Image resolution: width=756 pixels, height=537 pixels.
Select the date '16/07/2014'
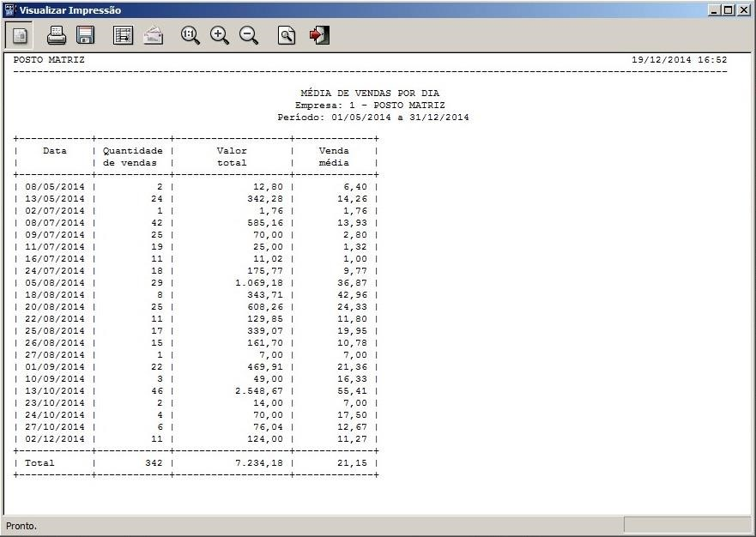click(54, 259)
